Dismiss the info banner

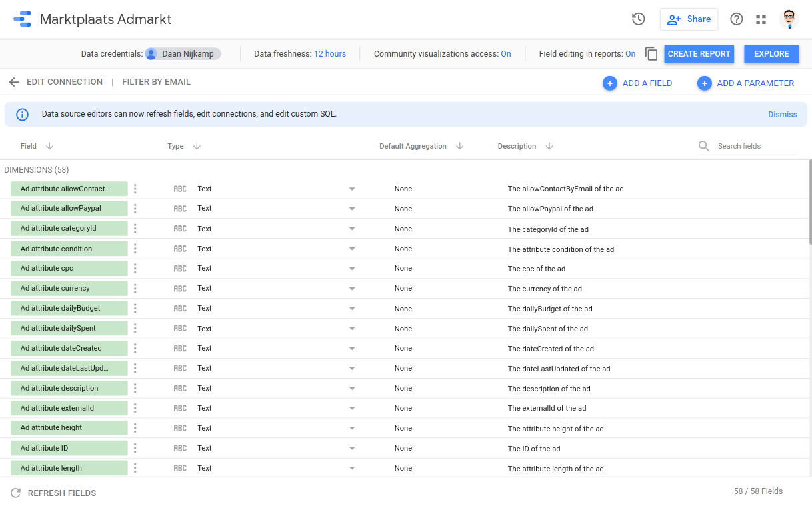click(783, 115)
